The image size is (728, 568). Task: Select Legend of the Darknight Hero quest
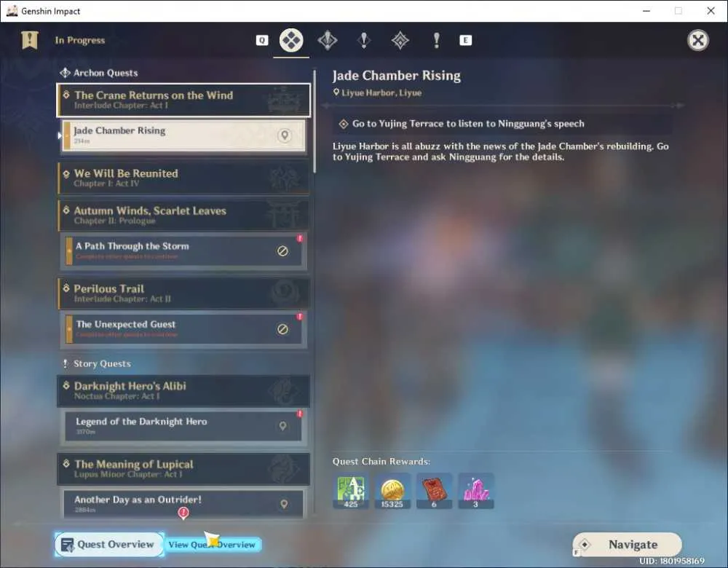click(x=183, y=426)
